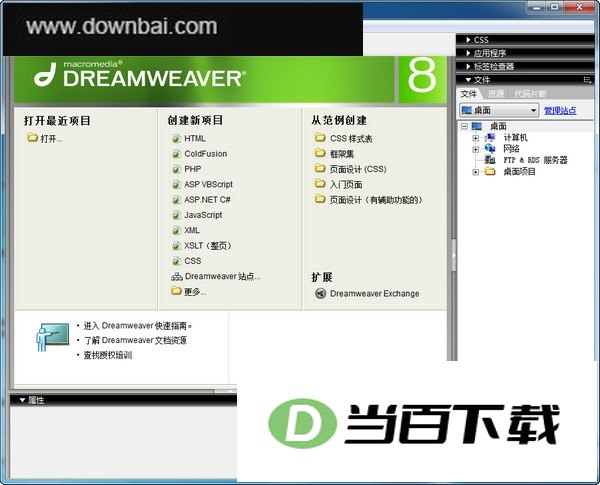Click Dreamweaver 站点... text link

222,276
